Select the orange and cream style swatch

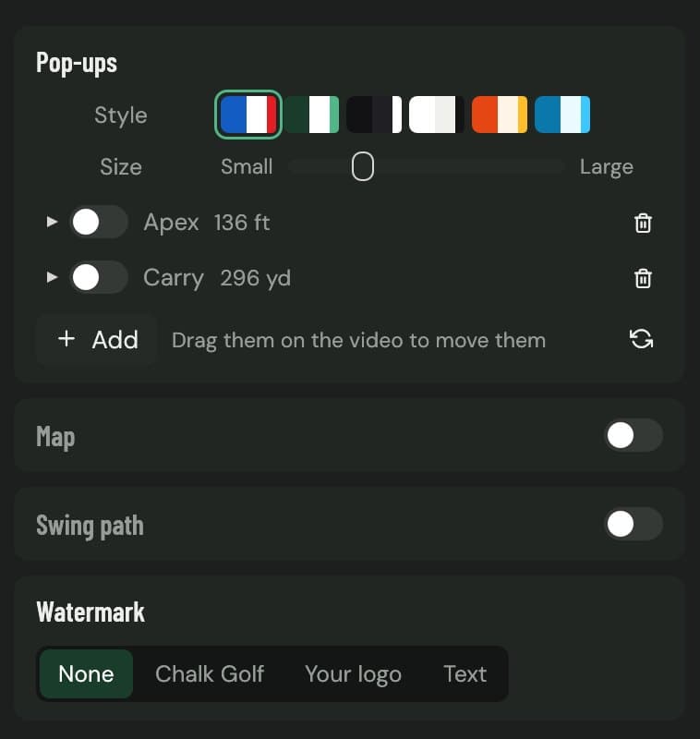pos(500,115)
